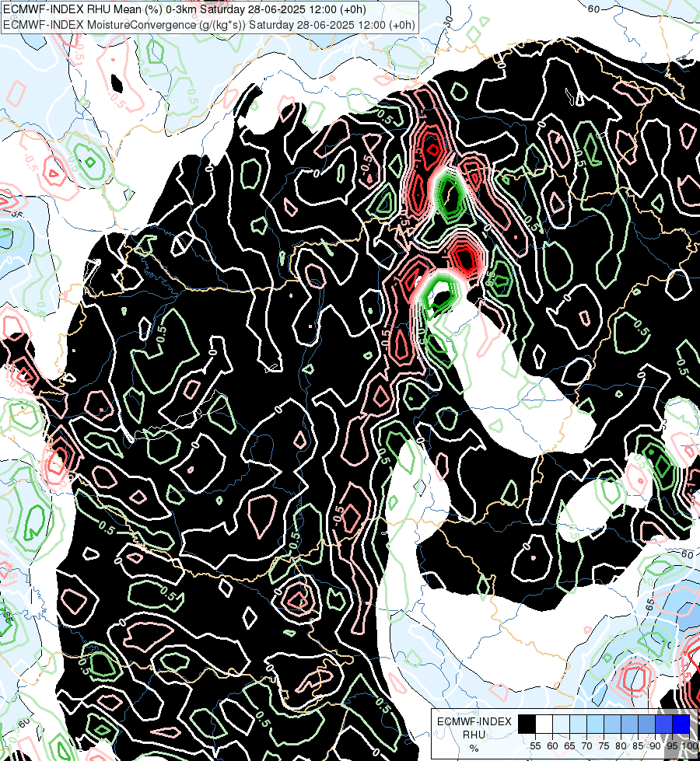This screenshot has height=761, width=700.
Task: Click the 'RHU' legend label
Action: point(474,735)
